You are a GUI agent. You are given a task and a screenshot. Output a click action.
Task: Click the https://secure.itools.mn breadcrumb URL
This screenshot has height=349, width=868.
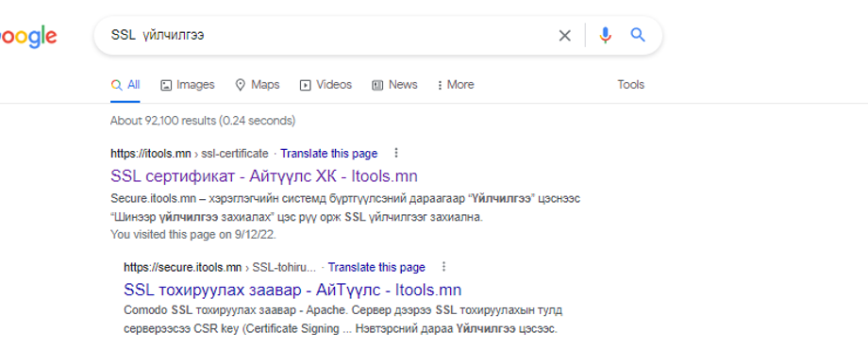coord(183,268)
